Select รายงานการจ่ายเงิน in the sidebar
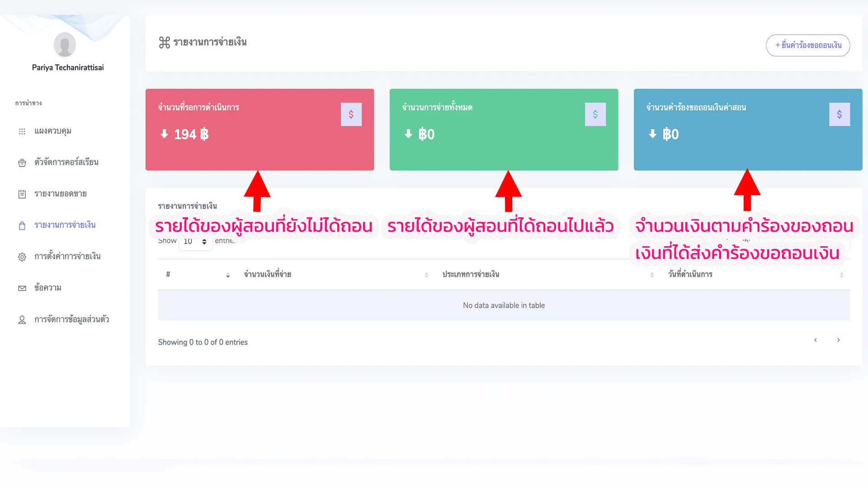This screenshot has height=488, width=868. [x=65, y=225]
